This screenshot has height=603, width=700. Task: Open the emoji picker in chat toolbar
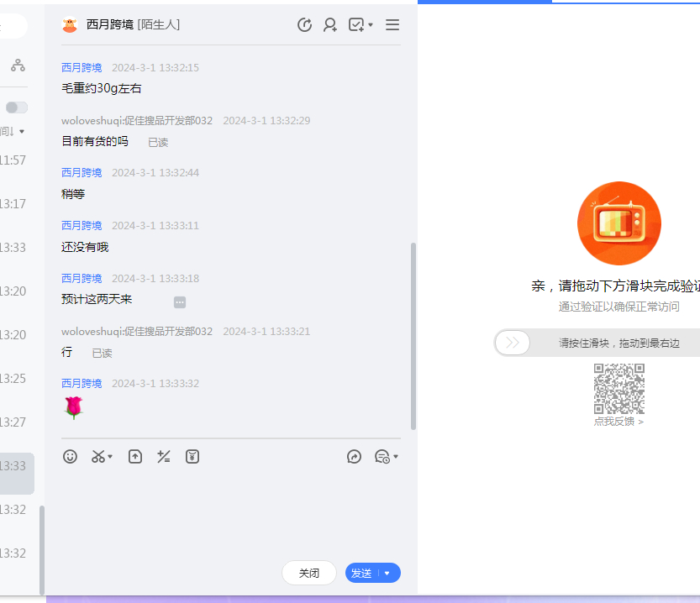pyautogui.click(x=71, y=457)
